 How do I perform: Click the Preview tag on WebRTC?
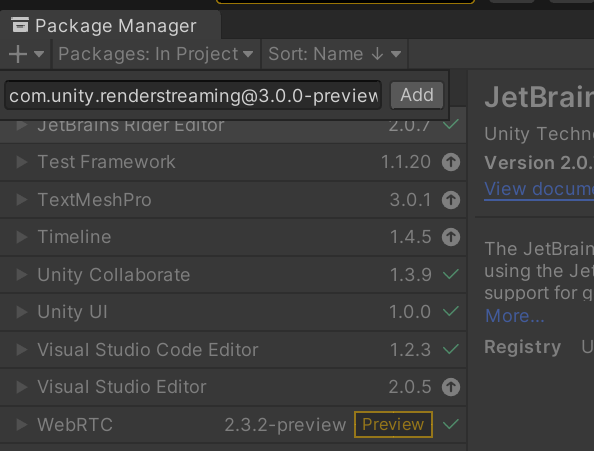point(393,424)
